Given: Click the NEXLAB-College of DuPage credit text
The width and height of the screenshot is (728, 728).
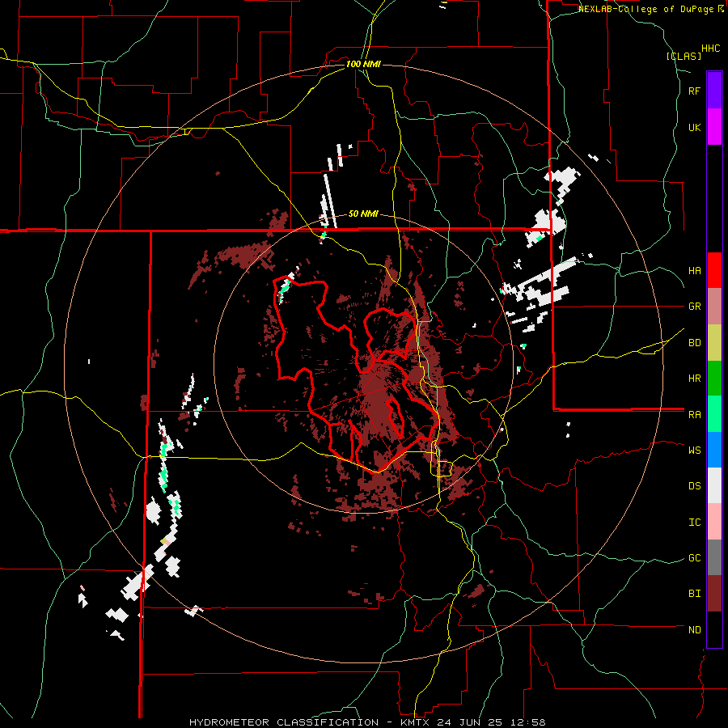Looking at the screenshot, I should point(645,9).
